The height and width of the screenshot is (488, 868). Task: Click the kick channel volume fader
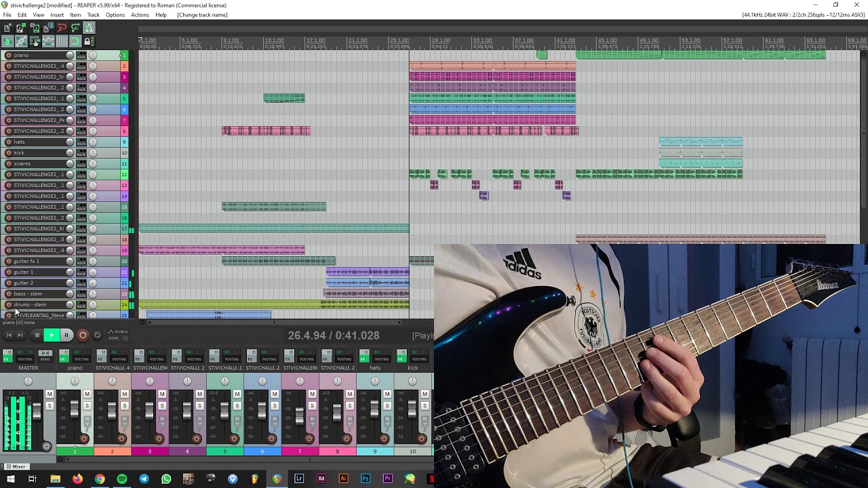tap(412, 409)
